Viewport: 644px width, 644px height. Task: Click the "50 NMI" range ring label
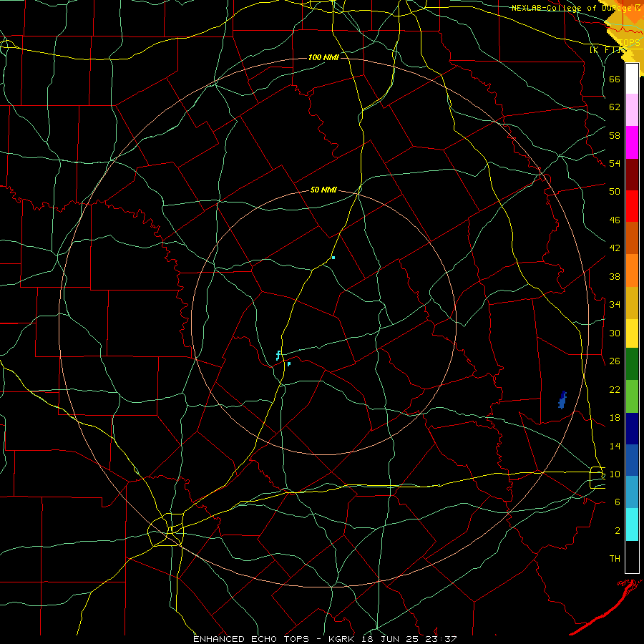(x=323, y=190)
